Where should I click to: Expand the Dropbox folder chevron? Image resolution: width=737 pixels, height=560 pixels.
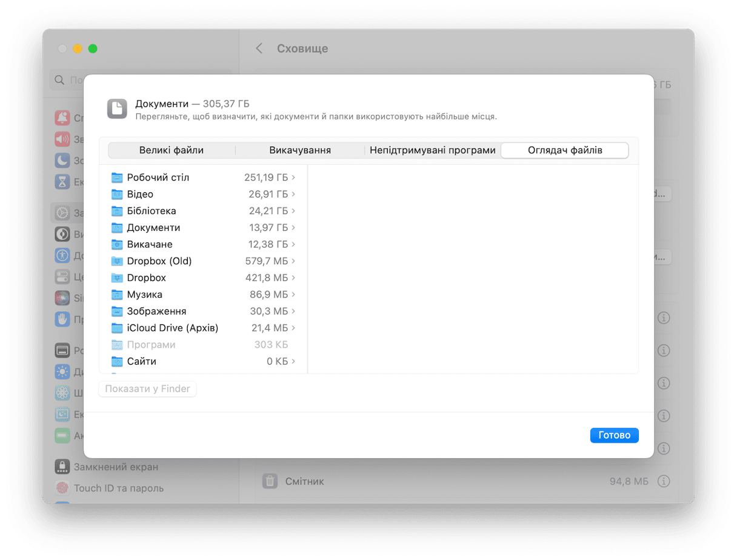294,278
